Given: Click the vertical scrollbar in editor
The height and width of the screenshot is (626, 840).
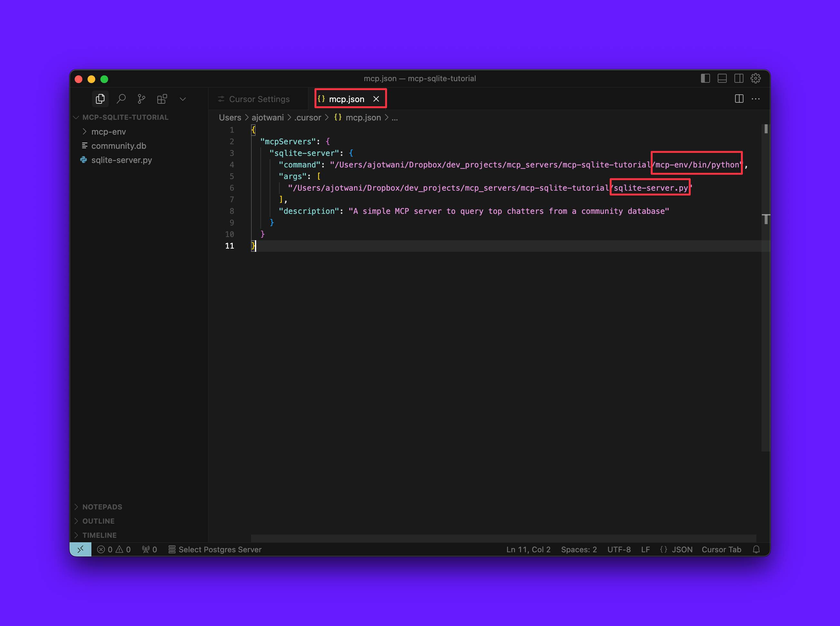Looking at the screenshot, I should click(766, 288).
